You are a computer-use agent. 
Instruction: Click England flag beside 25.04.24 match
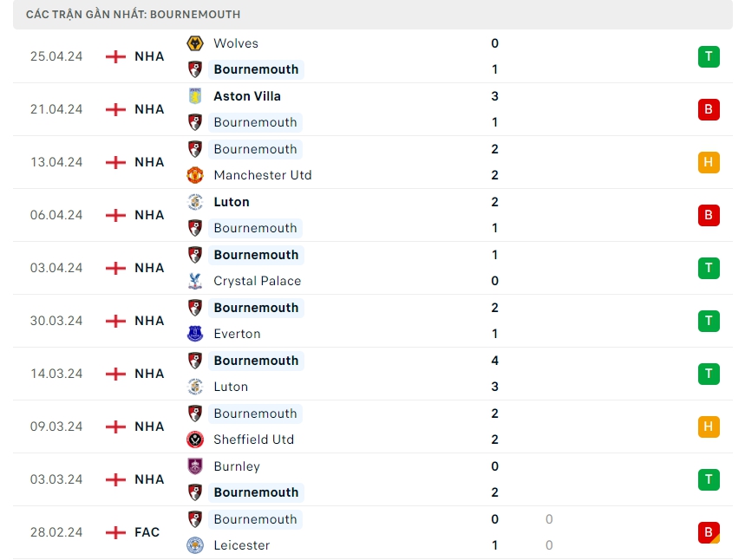point(115,56)
